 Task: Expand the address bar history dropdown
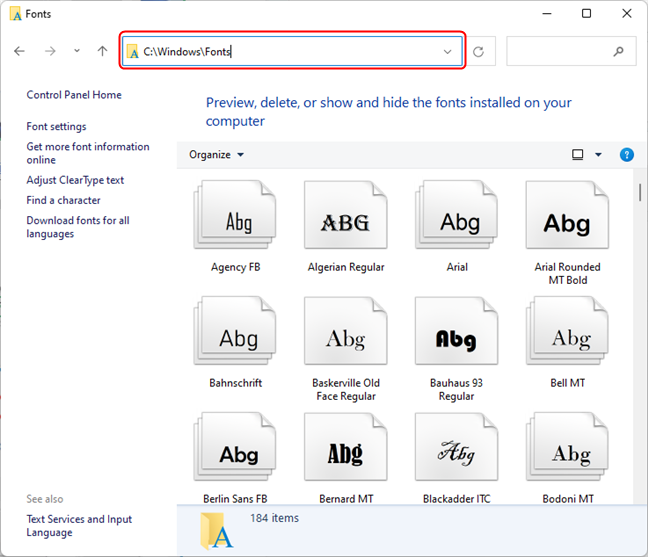tap(447, 52)
